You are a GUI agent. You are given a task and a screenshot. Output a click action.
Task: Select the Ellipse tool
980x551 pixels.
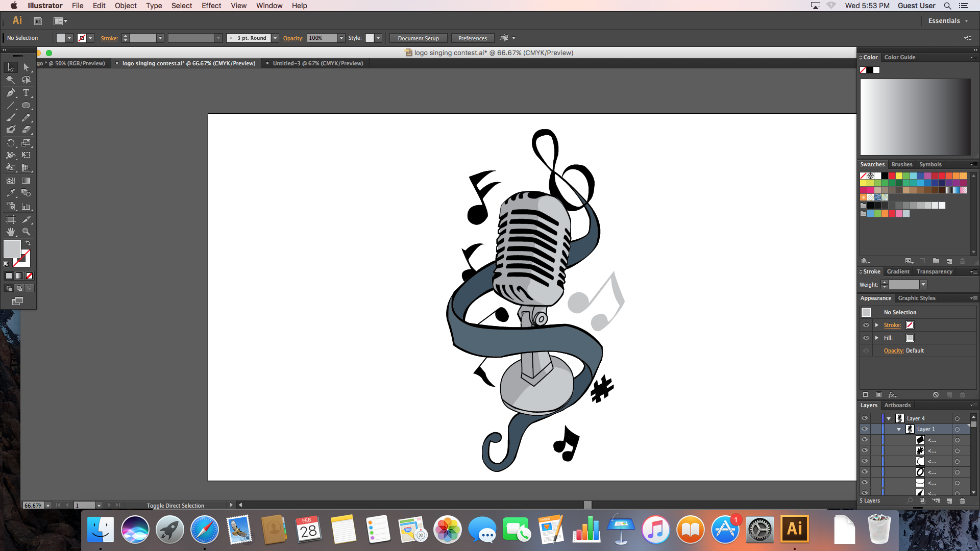click(x=26, y=106)
